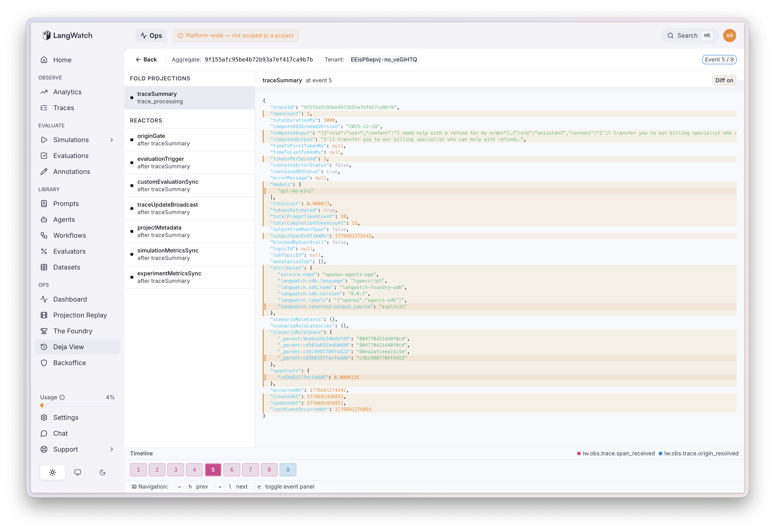Click the Usage info icon
The height and width of the screenshot is (532, 775).
click(62, 397)
